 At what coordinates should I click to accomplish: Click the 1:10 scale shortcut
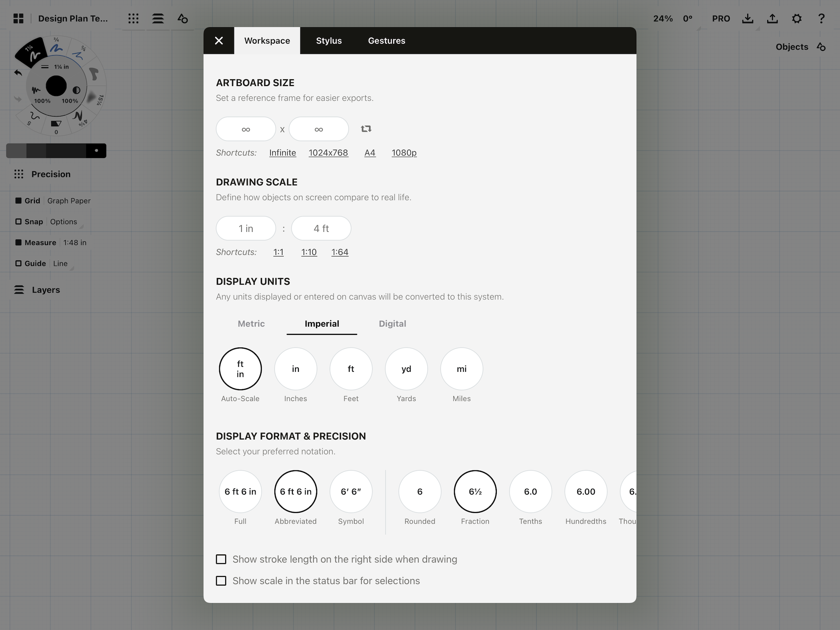309,252
